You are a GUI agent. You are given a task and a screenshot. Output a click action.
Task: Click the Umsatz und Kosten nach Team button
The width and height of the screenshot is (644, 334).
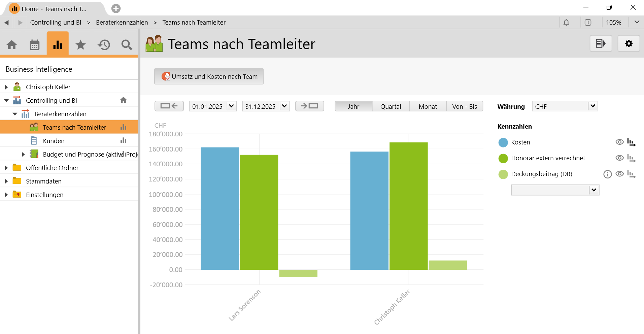(209, 76)
